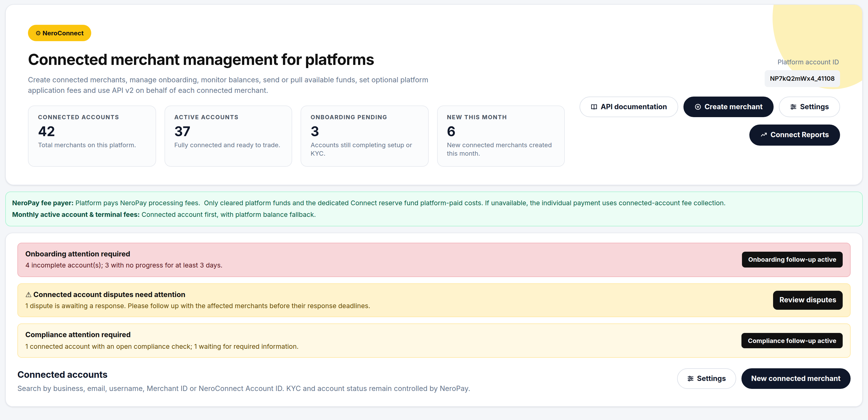Select platform account ID NP7kQ2mWx4_41108

click(802, 79)
